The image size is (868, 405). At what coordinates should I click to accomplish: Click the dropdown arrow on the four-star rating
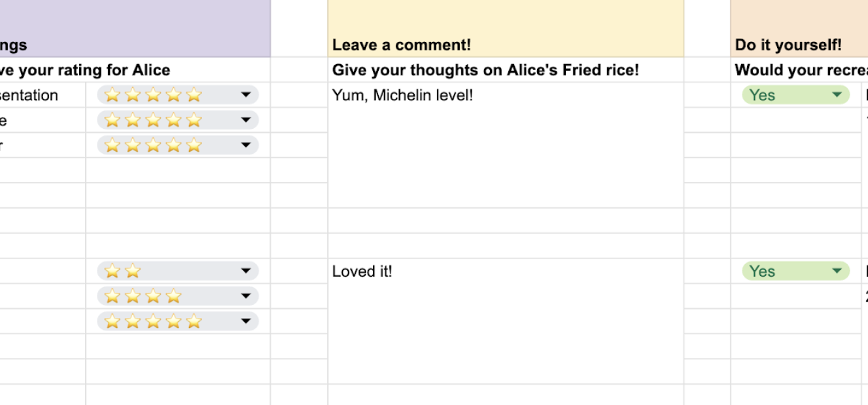pos(245,296)
